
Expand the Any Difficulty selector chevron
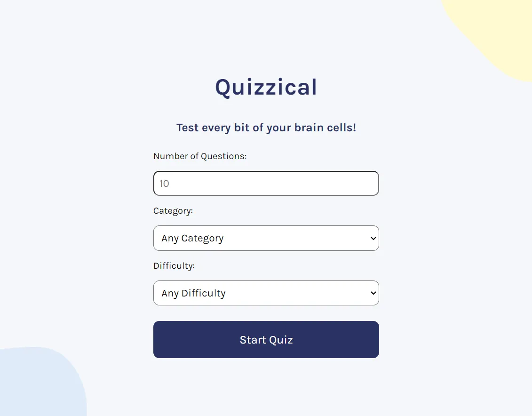pyautogui.click(x=373, y=293)
